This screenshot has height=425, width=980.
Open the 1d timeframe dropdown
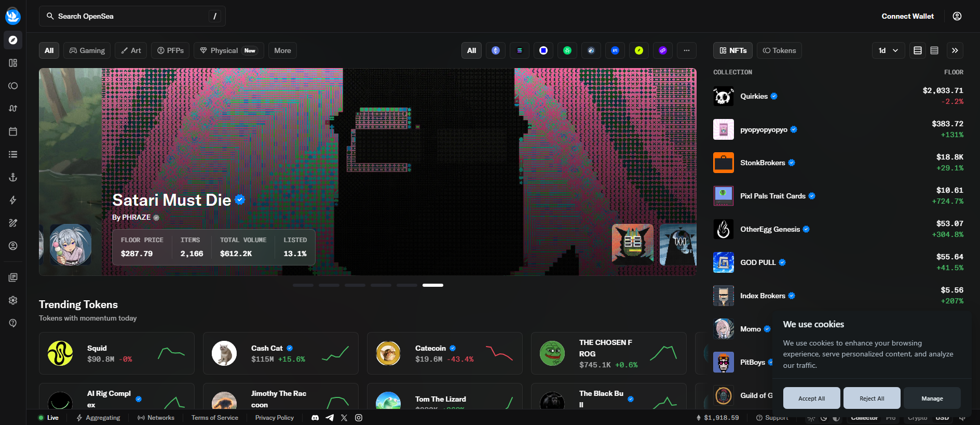888,50
